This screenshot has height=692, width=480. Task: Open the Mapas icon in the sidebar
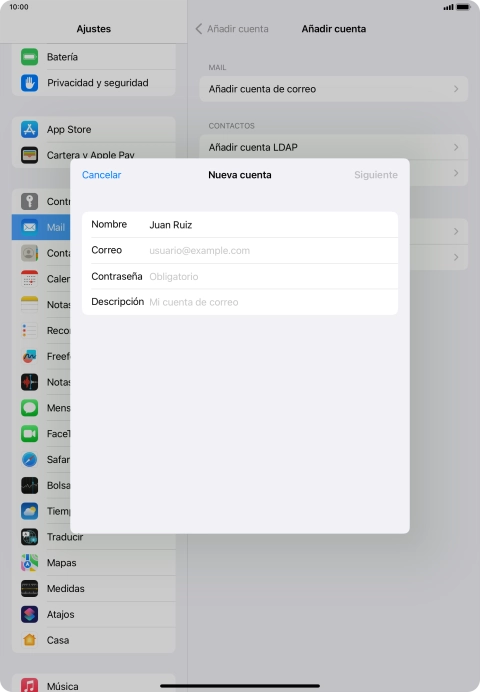(x=30, y=563)
